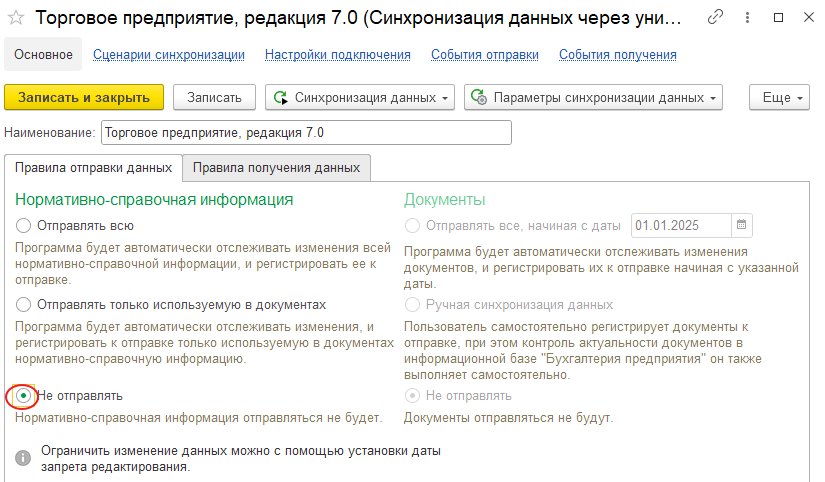This screenshot has width=825, height=482.
Task: Open 'Сценарии синхронизации' link
Action: click(x=169, y=55)
